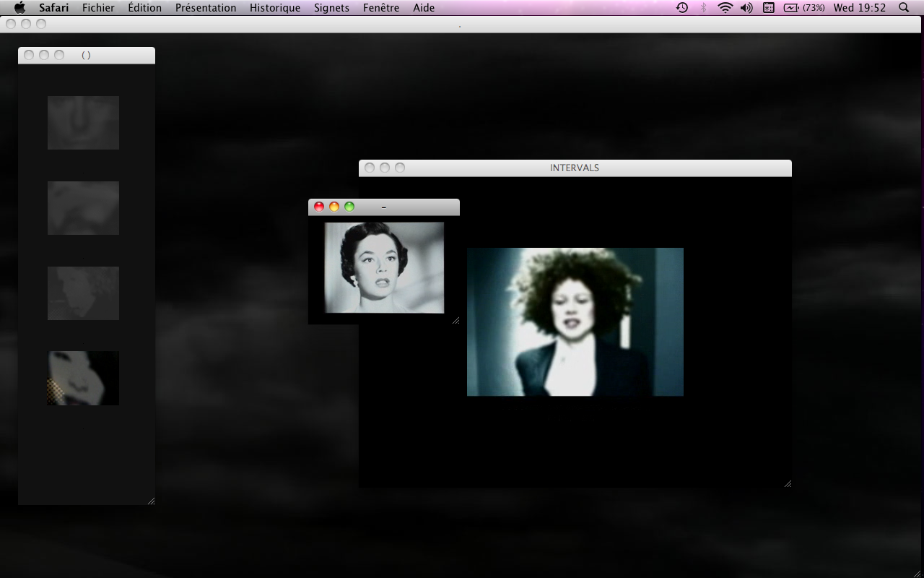Click the battery status icon

click(x=792, y=8)
